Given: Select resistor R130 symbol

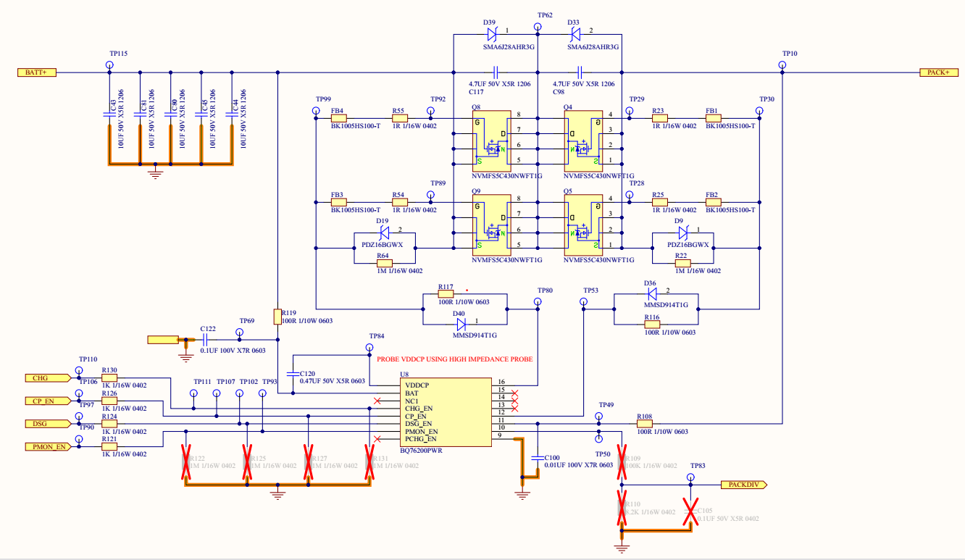Looking at the screenshot, I should [x=109, y=377].
